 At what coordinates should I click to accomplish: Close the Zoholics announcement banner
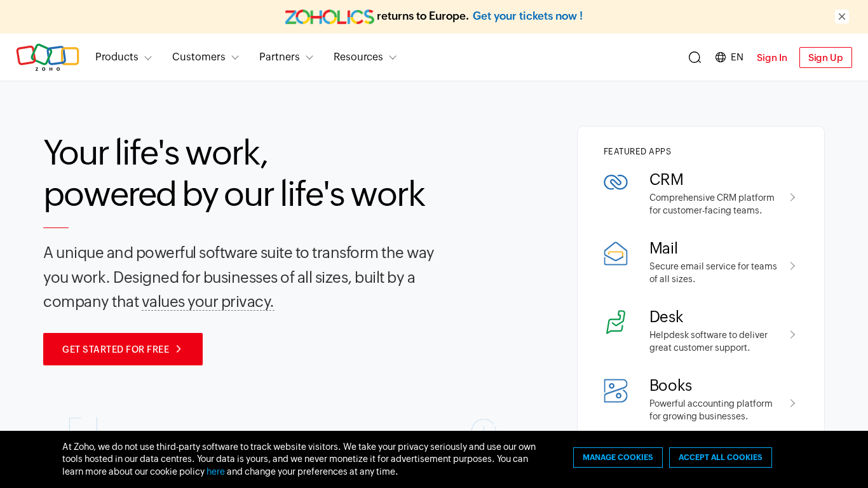[842, 17]
